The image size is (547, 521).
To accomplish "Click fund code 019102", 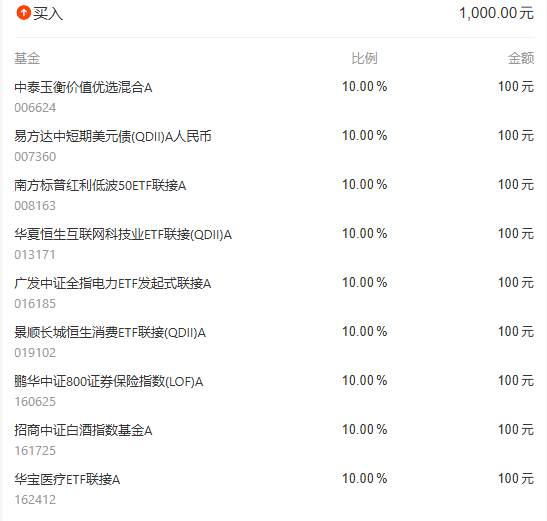I will click(x=35, y=353).
